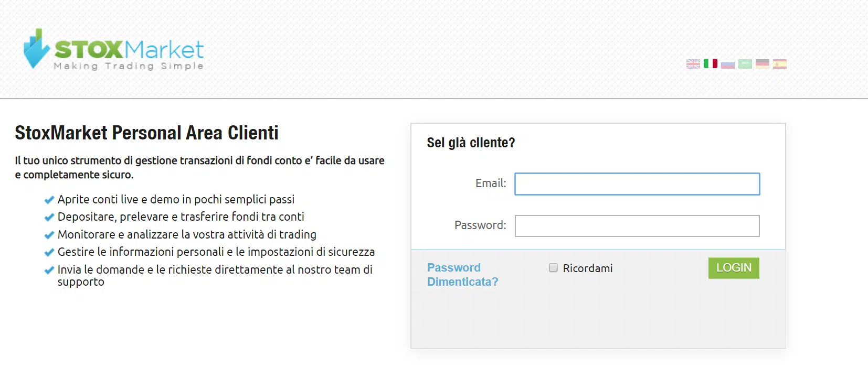Change language with the Spanish flag

coord(779,64)
